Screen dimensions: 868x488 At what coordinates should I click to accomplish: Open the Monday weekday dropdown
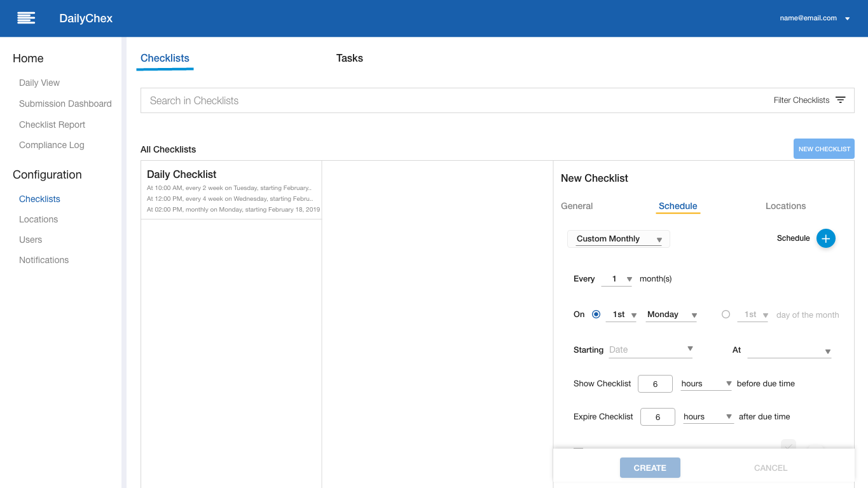tap(672, 315)
